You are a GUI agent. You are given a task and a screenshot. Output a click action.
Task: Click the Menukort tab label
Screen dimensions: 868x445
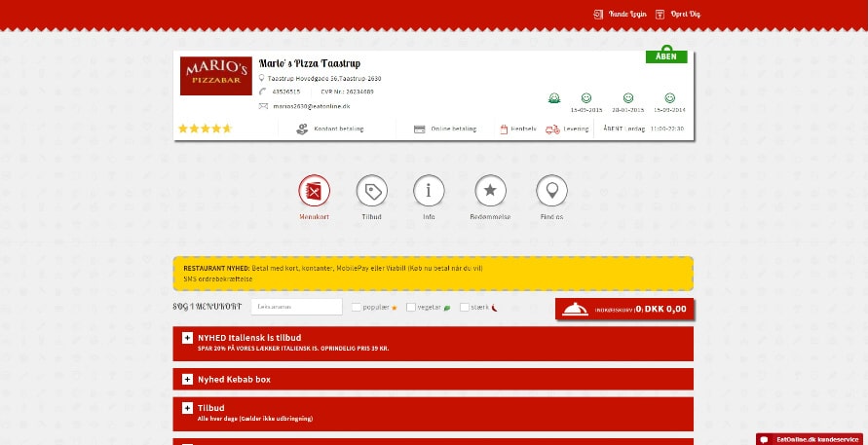coord(314,216)
